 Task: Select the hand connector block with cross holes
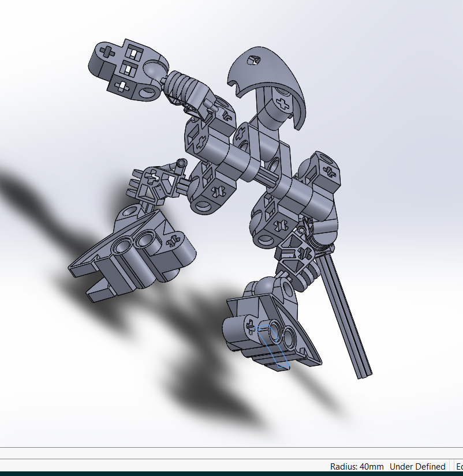[x=128, y=70]
